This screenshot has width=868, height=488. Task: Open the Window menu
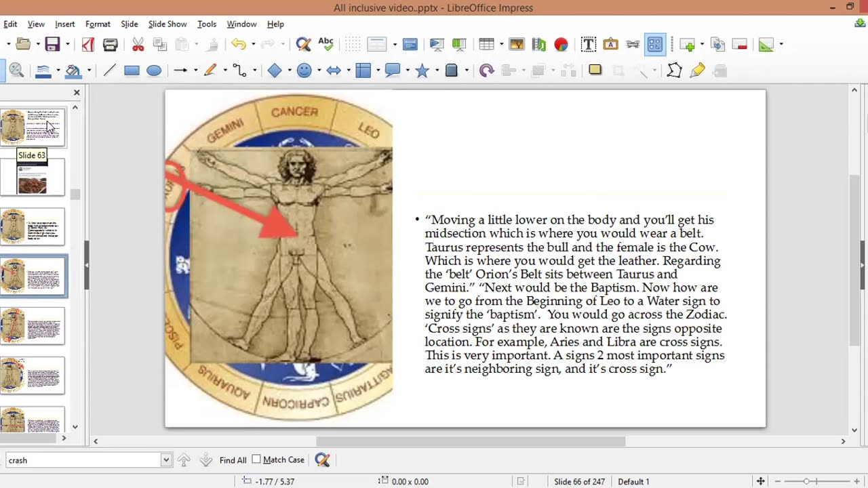241,24
